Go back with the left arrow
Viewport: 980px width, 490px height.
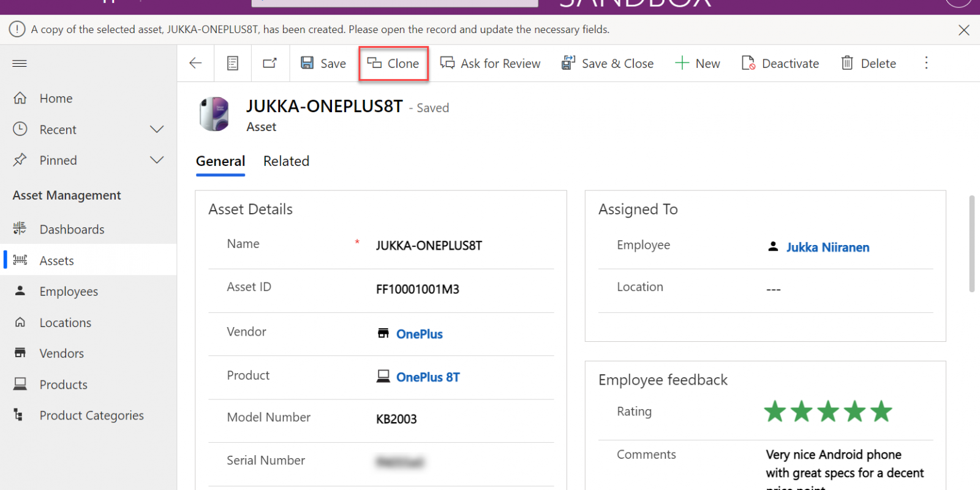point(195,63)
